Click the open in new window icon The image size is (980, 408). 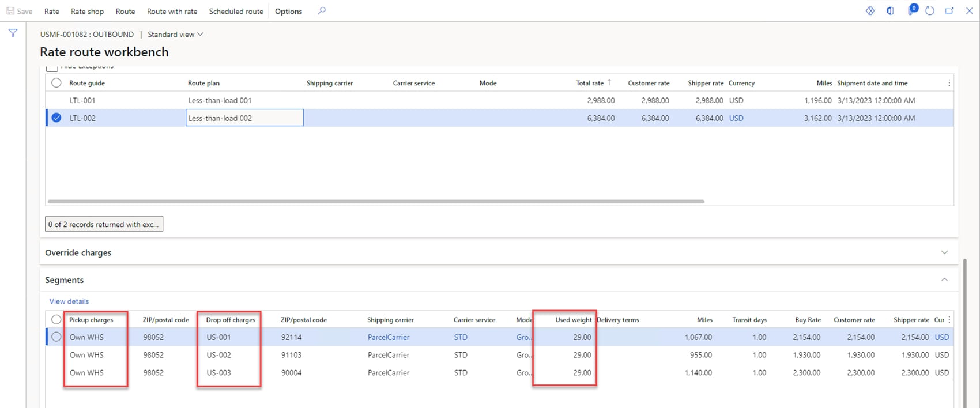949,11
